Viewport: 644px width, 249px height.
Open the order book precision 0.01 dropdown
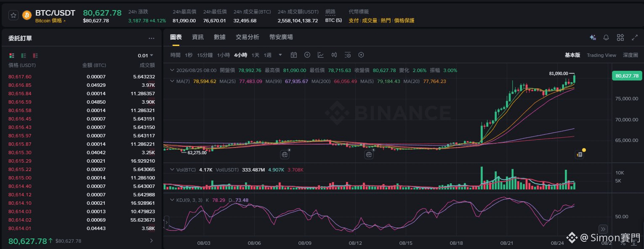coord(146,55)
